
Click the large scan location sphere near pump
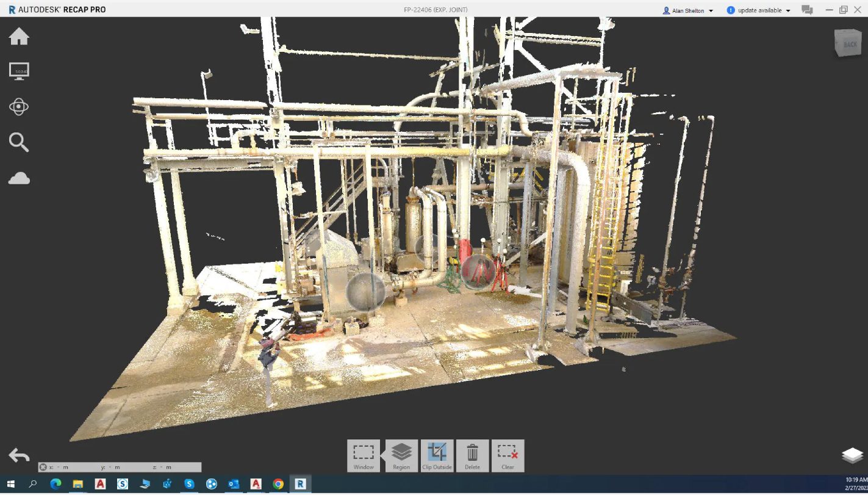pos(366,292)
